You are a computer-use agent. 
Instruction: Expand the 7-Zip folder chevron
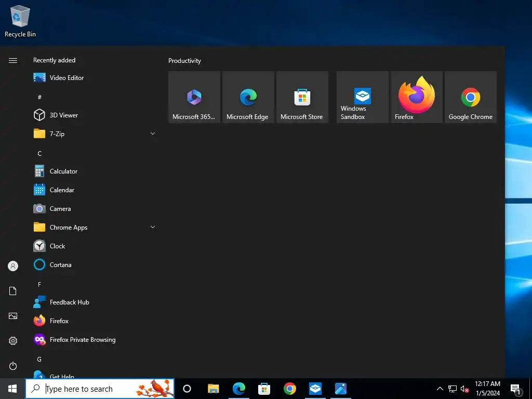point(153,134)
